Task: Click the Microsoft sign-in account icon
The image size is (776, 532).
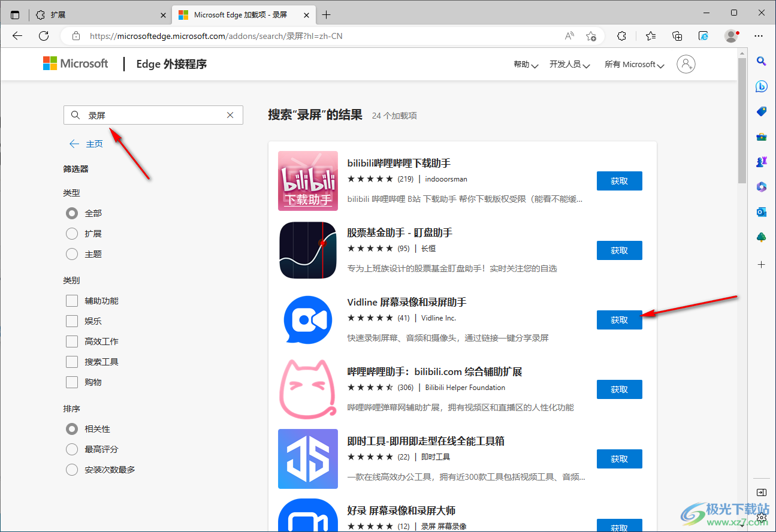Action: coord(686,64)
